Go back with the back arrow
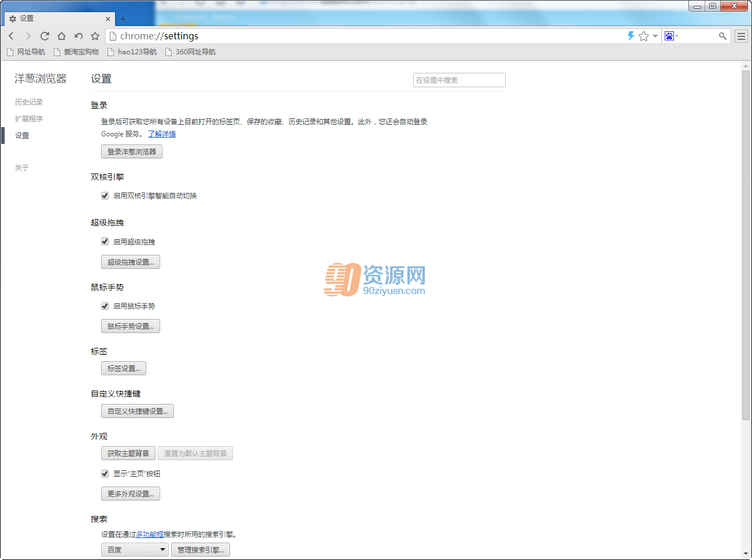Image resolution: width=752 pixels, height=560 pixels. (11, 36)
